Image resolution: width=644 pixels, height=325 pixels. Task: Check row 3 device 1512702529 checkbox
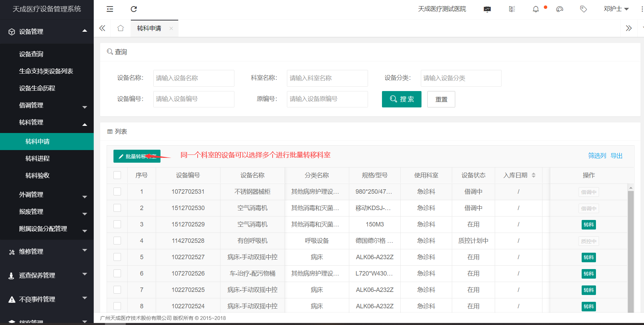click(117, 224)
